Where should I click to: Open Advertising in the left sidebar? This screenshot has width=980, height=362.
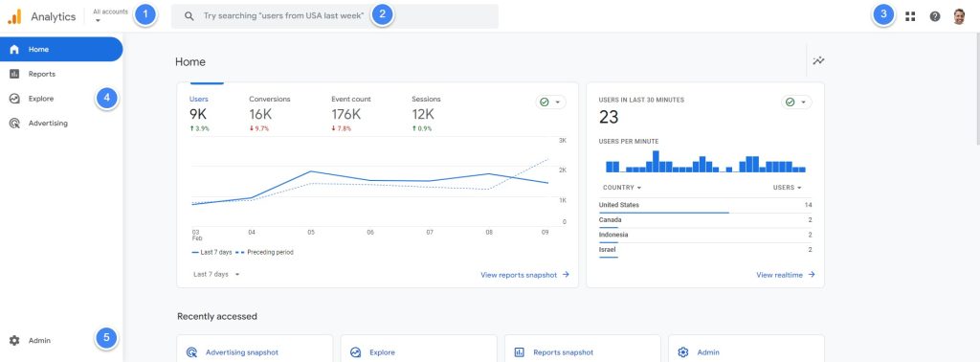click(61, 124)
